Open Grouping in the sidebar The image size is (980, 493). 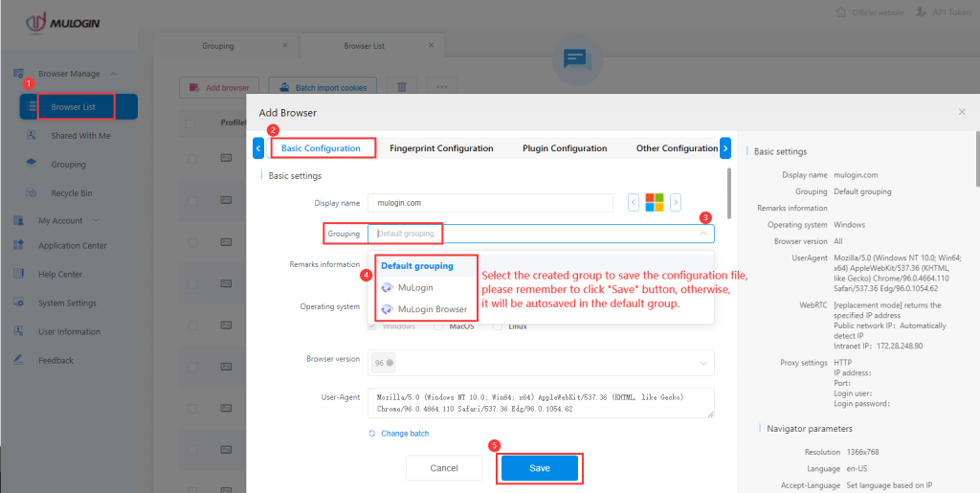[x=68, y=165]
